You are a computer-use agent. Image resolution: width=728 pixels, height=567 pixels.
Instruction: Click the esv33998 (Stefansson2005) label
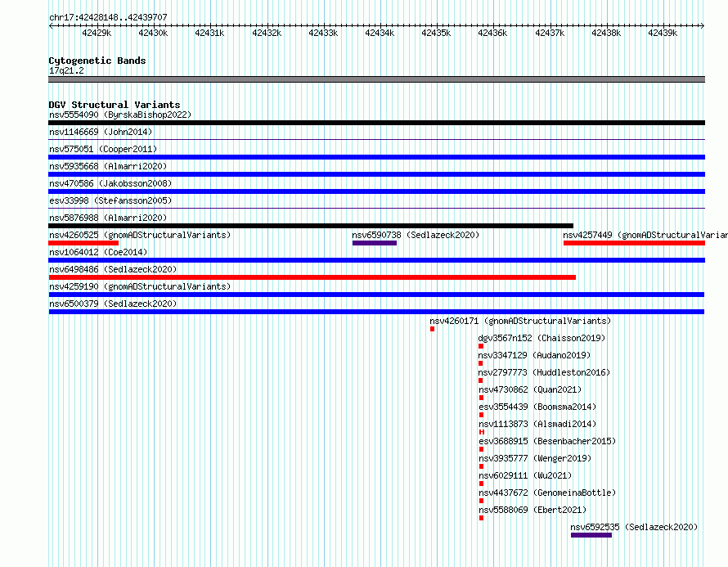pyautogui.click(x=110, y=200)
